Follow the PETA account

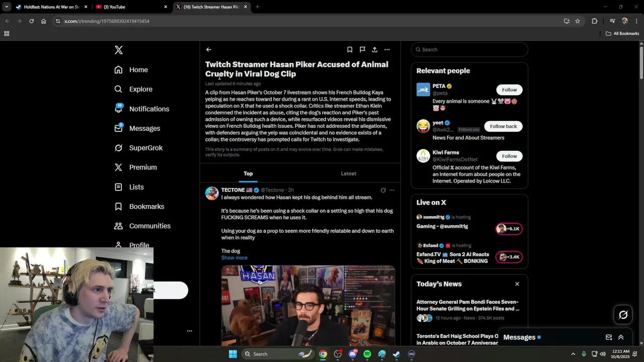click(x=509, y=90)
